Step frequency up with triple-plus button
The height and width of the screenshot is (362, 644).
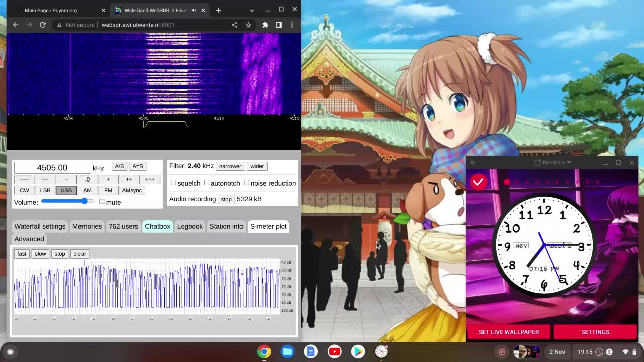click(x=150, y=179)
